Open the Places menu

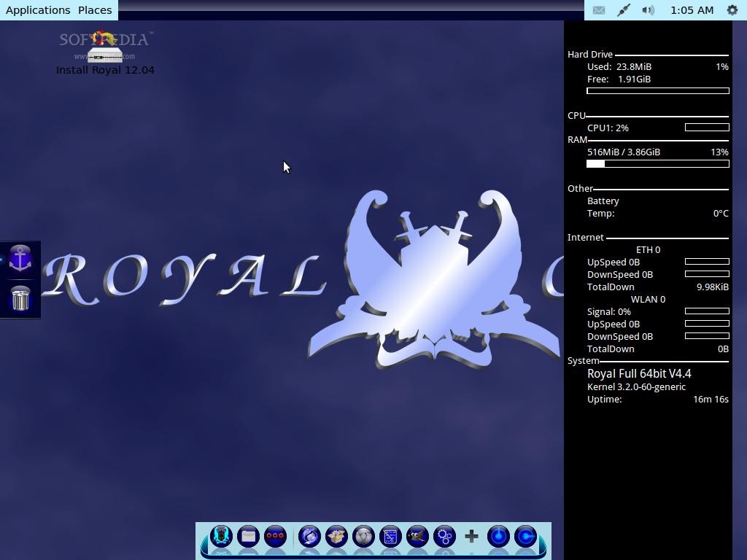coord(95,10)
